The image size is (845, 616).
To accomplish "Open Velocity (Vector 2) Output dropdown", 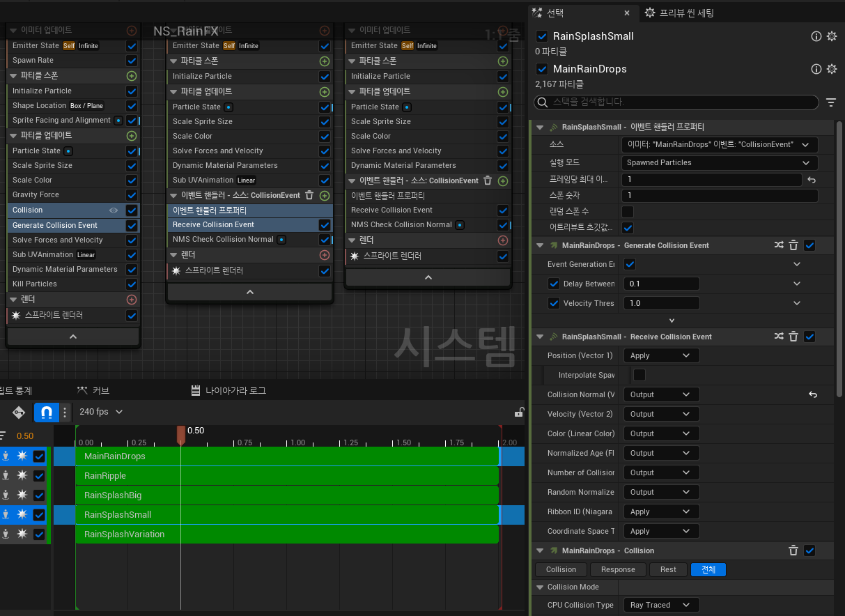I will point(662,414).
